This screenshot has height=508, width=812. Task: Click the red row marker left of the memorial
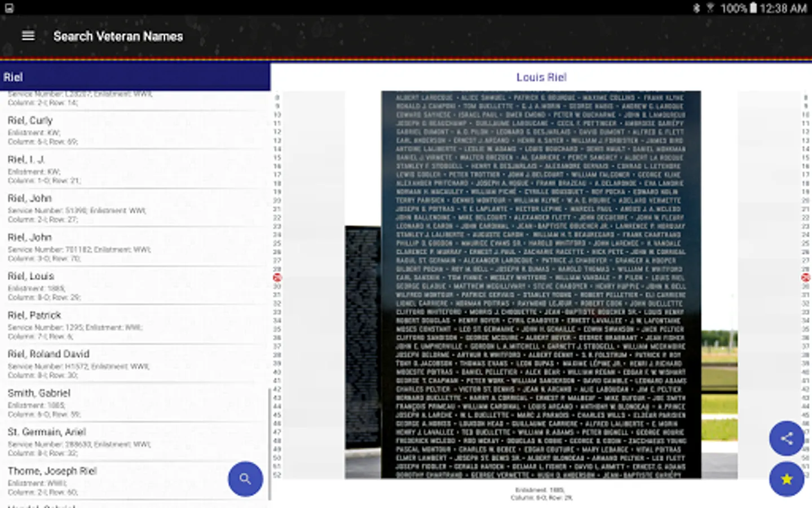277,278
